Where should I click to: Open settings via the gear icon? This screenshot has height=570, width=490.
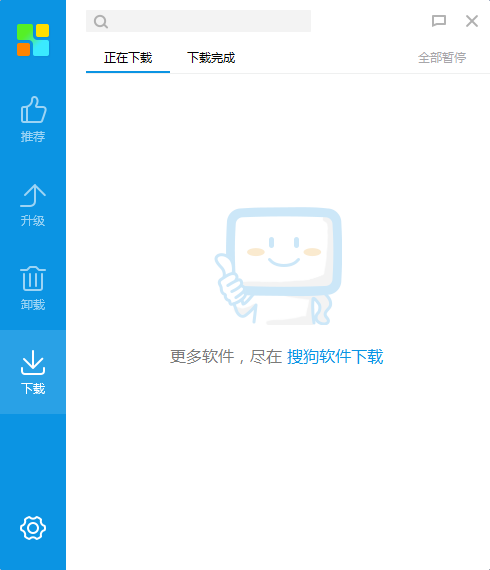[33, 527]
